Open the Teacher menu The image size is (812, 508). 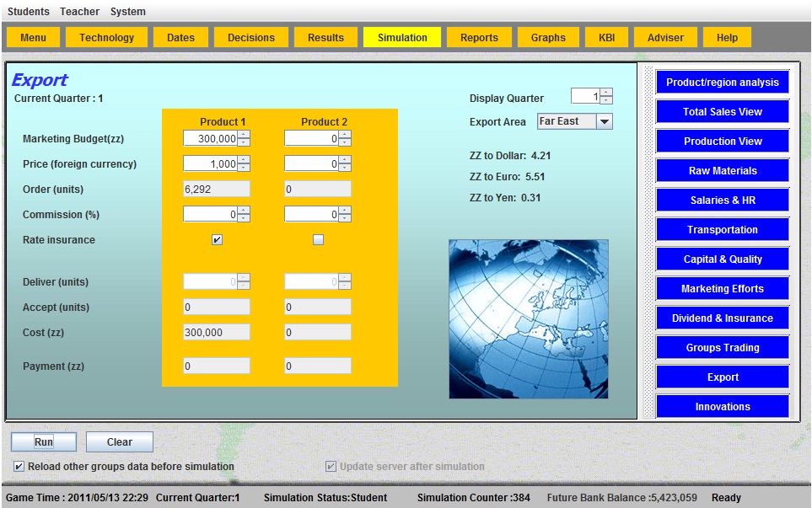79,12
